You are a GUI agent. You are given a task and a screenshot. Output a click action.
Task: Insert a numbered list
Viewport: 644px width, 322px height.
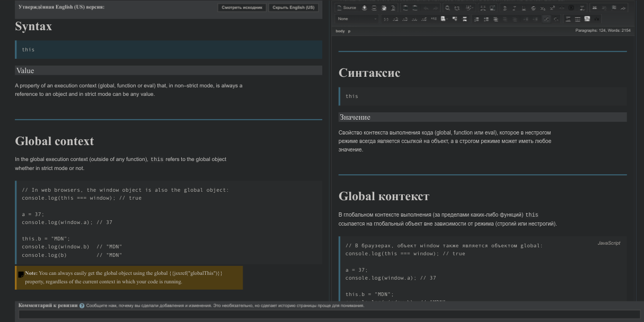477,19
